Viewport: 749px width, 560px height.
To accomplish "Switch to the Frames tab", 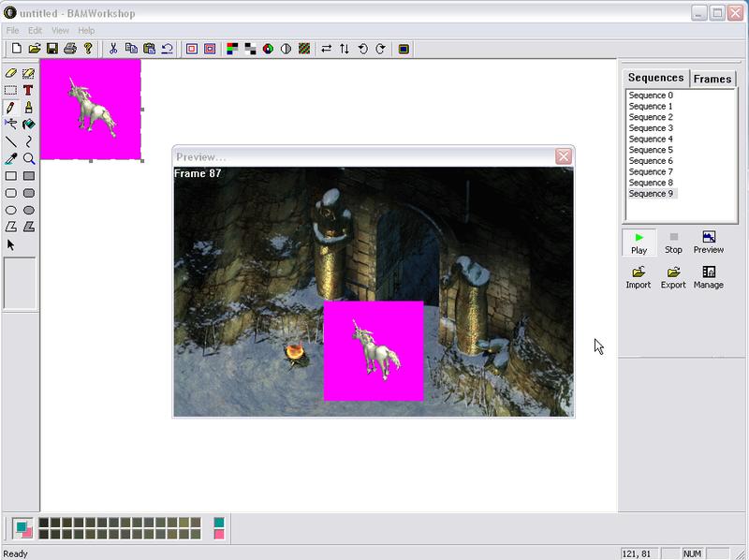I will [x=712, y=79].
